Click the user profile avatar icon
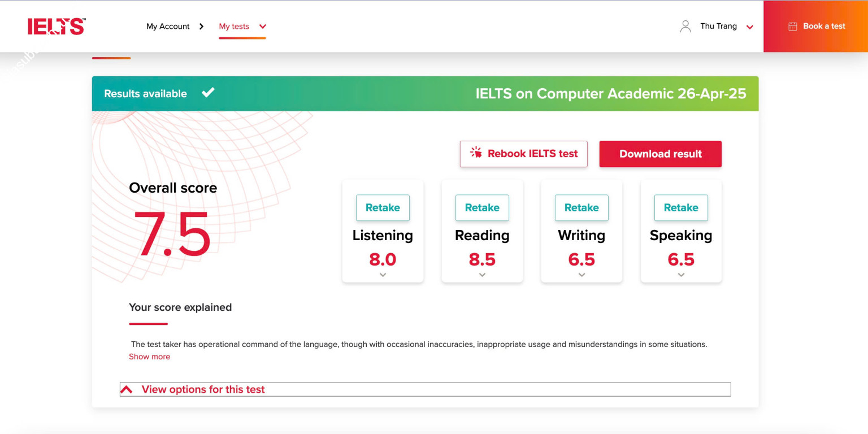The image size is (868, 434). point(685,26)
